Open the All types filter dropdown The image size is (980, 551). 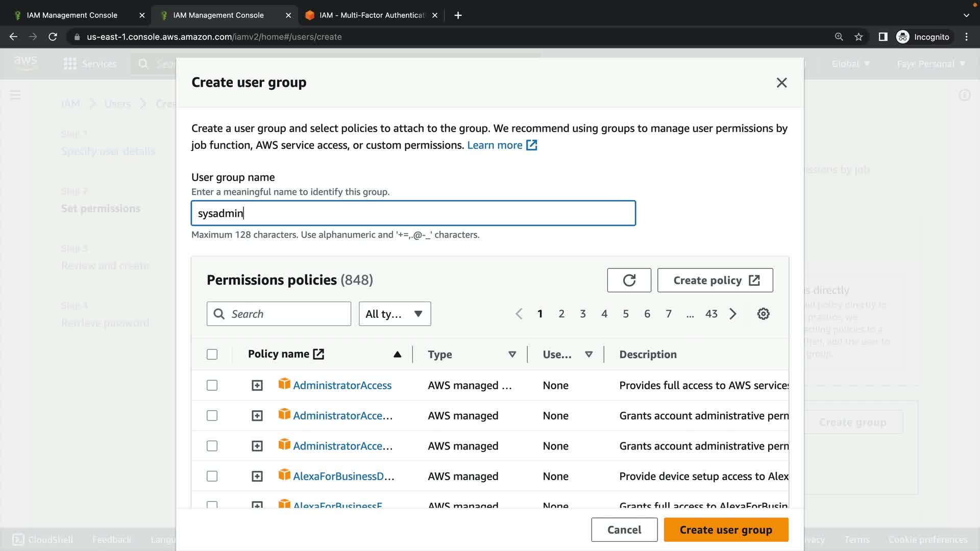pos(395,314)
